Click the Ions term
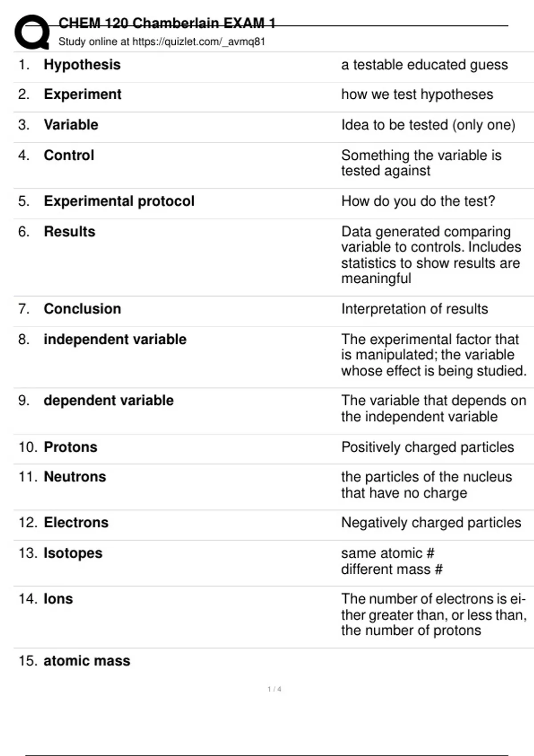 (58, 599)
